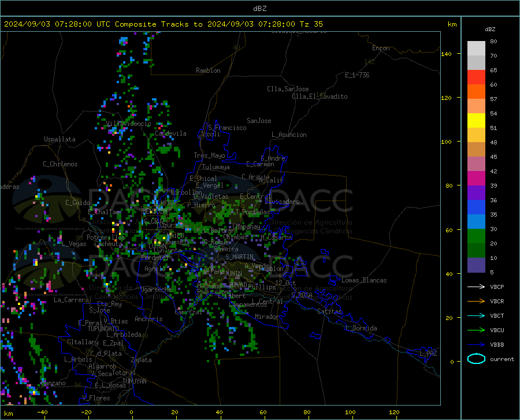Select the yellow 51 dBZ color swatch
520x420 pixels.
pos(476,121)
